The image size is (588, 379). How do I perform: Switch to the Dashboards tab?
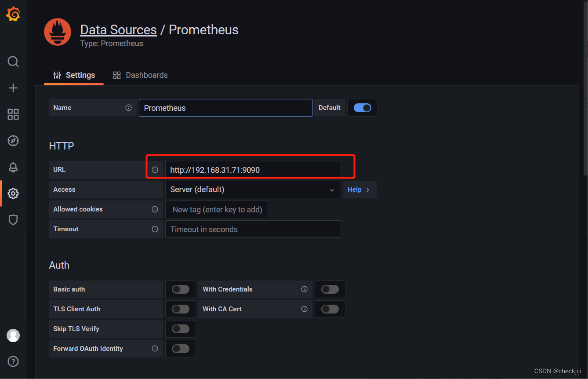140,75
